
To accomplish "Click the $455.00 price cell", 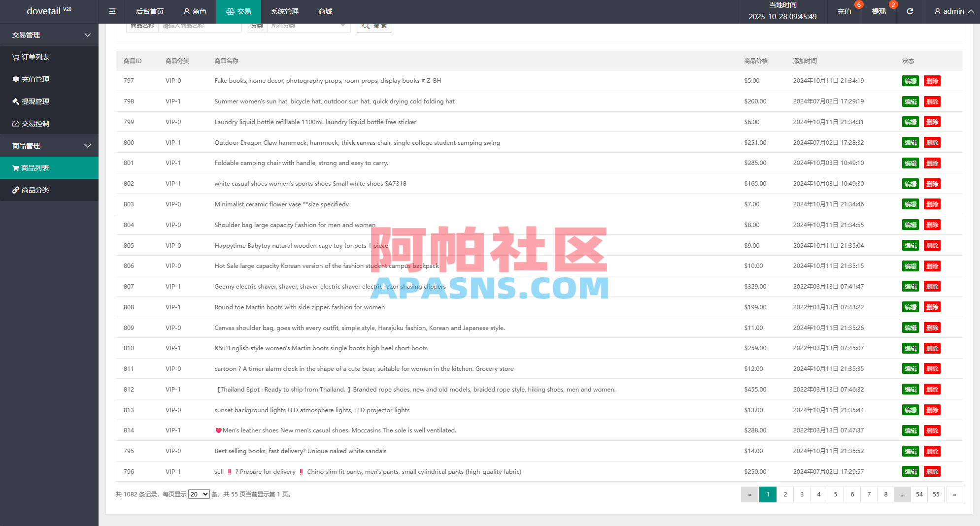I will point(755,389).
